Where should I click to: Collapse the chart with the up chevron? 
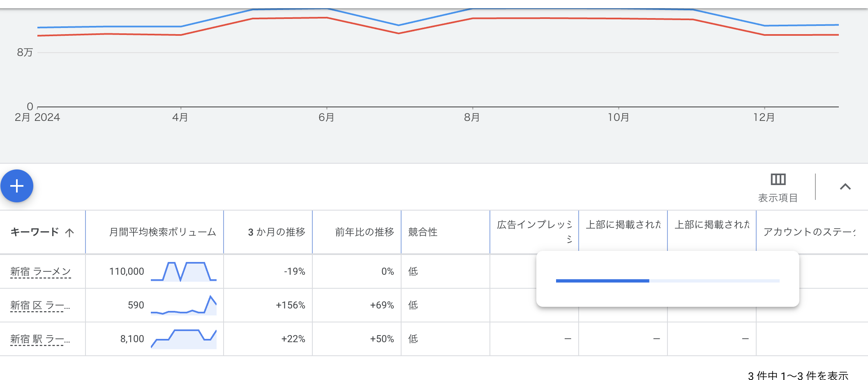click(x=845, y=187)
